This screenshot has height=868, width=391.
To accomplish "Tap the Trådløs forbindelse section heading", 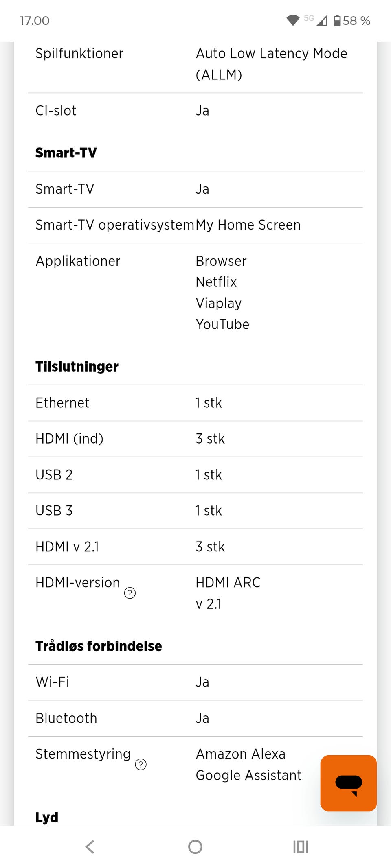I will [x=99, y=646].
